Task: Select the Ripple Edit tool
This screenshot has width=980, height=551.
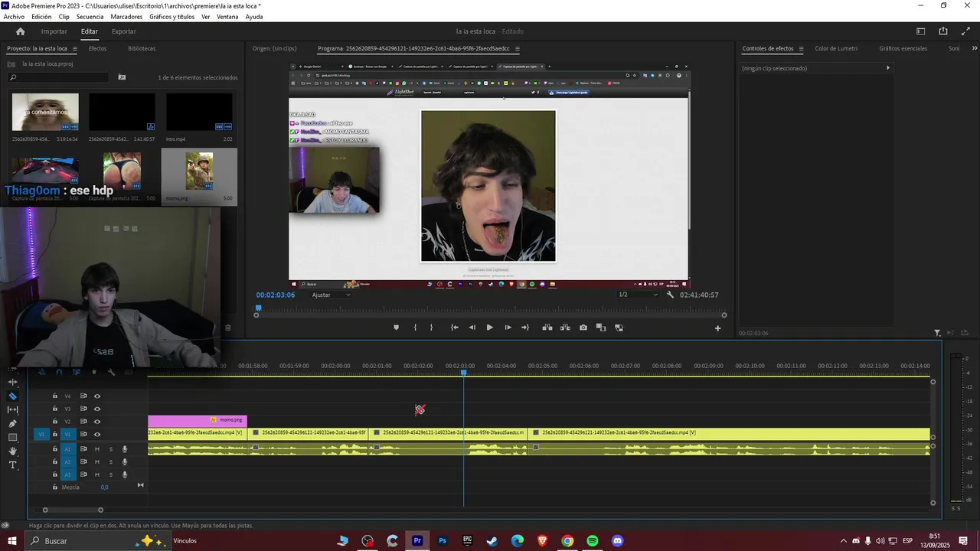Action: 12,382
